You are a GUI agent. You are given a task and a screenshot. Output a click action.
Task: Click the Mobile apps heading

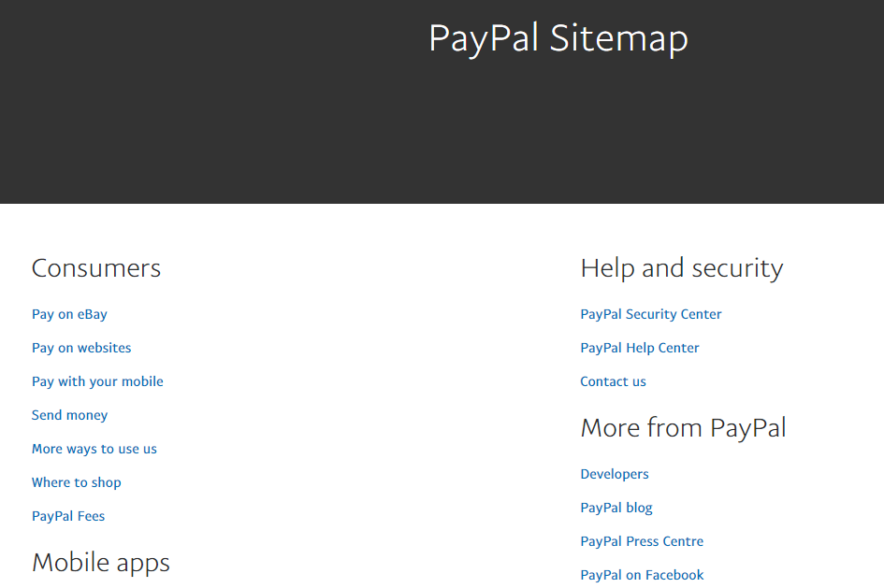(100, 563)
